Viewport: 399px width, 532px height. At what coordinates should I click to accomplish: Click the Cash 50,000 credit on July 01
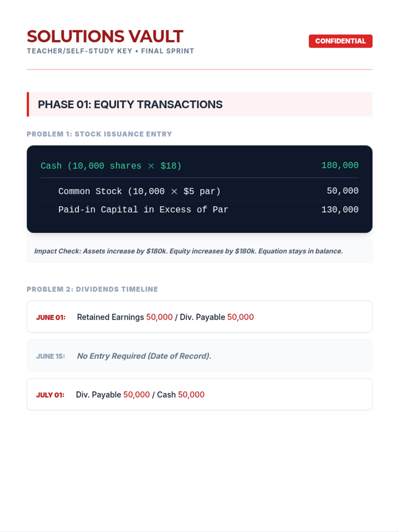pyautogui.click(x=181, y=395)
